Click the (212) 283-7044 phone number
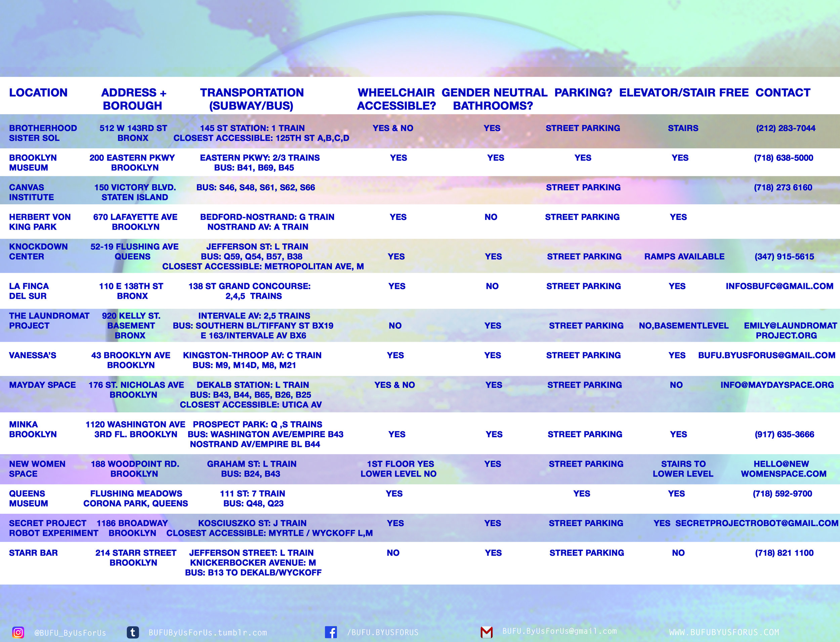 tap(785, 128)
